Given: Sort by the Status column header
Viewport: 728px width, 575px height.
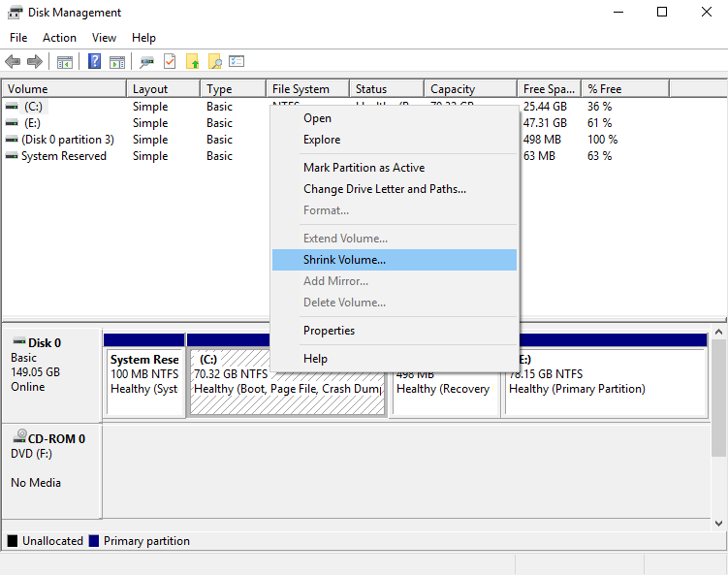Looking at the screenshot, I should coord(387,88).
